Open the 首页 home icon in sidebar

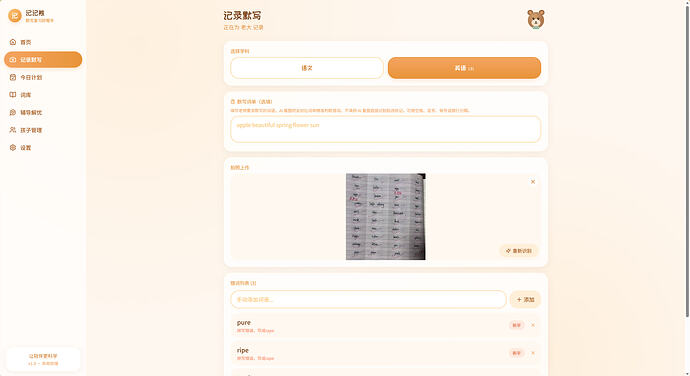tap(13, 42)
